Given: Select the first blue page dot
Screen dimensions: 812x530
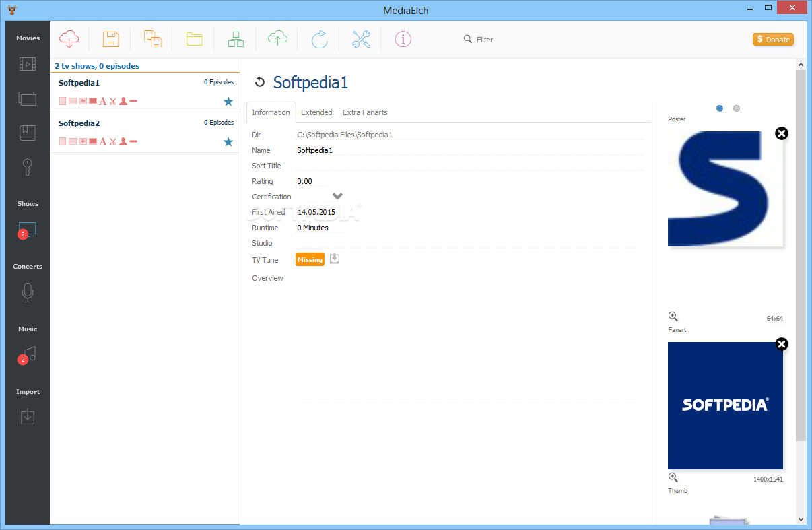Looking at the screenshot, I should [720, 108].
